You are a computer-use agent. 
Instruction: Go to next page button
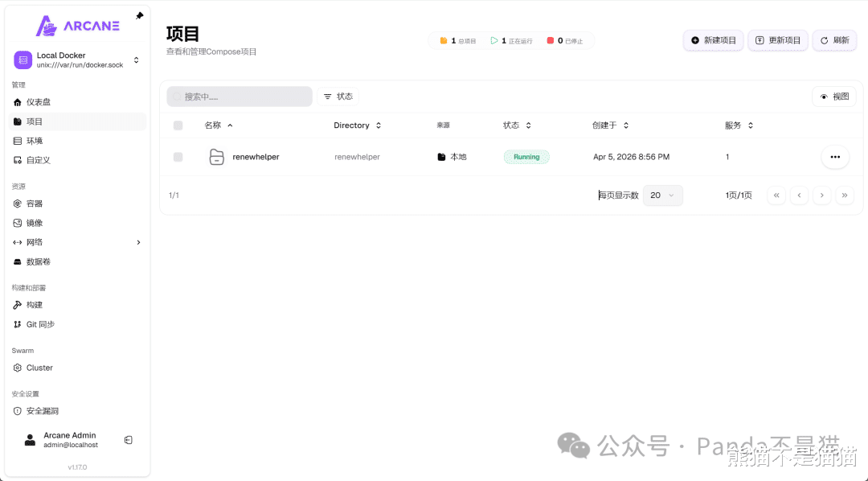pos(821,195)
